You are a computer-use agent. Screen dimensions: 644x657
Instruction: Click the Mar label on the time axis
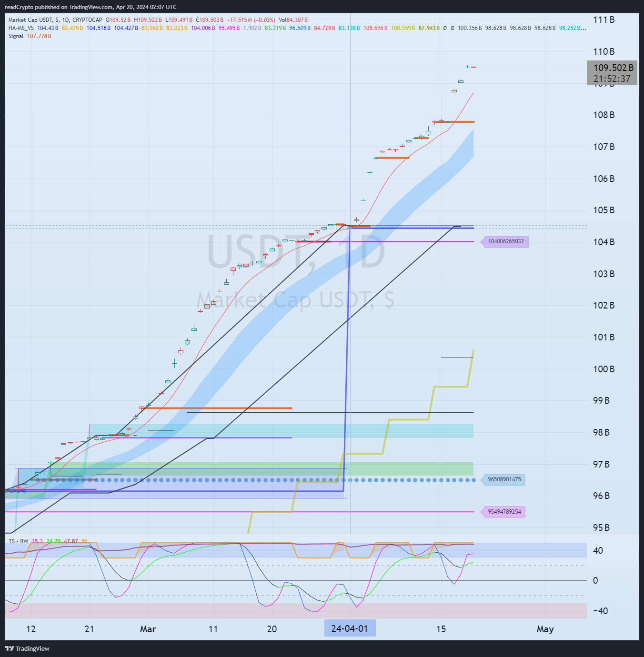pyautogui.click(x=148, y=629)
